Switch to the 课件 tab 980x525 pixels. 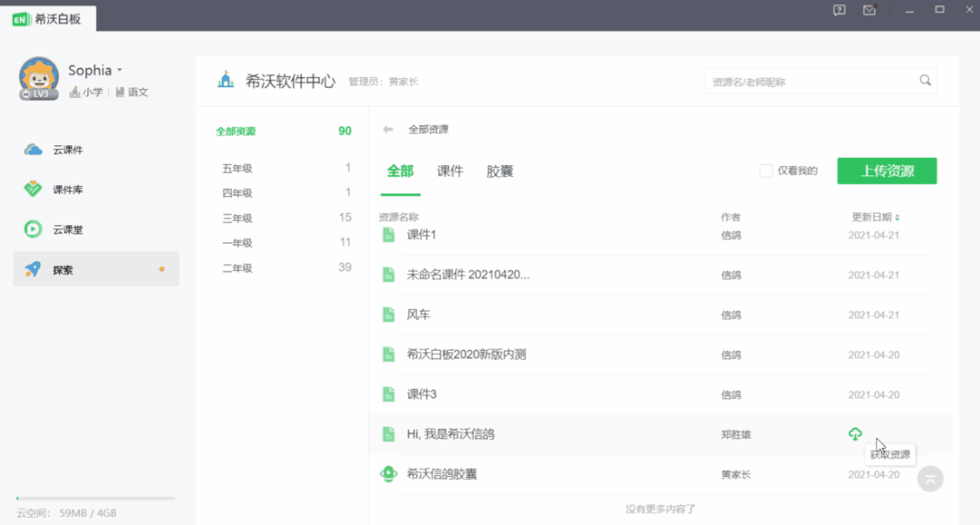point(450,171)
